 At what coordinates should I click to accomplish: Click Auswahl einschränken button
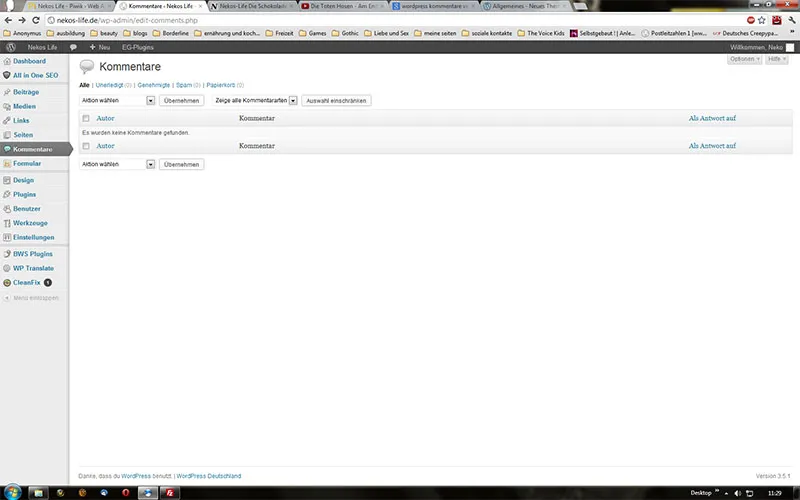pyautogui.click(x=336, y=101)
